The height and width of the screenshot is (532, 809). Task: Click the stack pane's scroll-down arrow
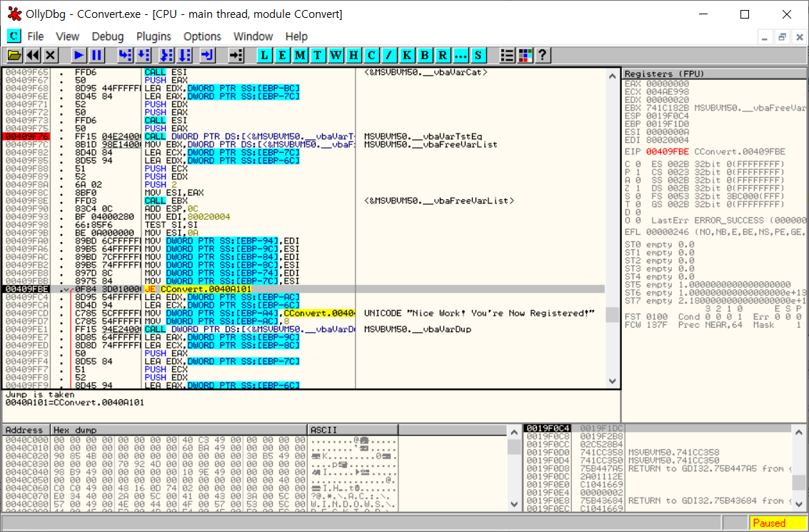[x=799, y=504]
